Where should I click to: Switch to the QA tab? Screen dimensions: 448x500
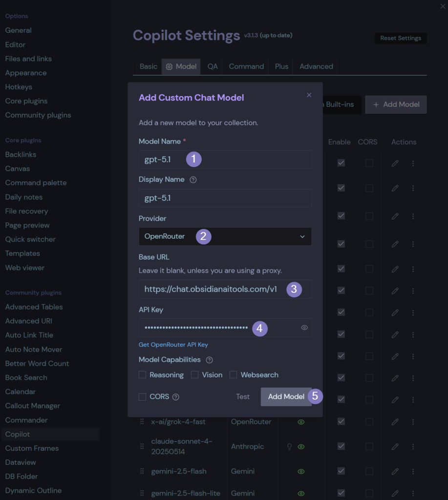(x=212, y=66)
